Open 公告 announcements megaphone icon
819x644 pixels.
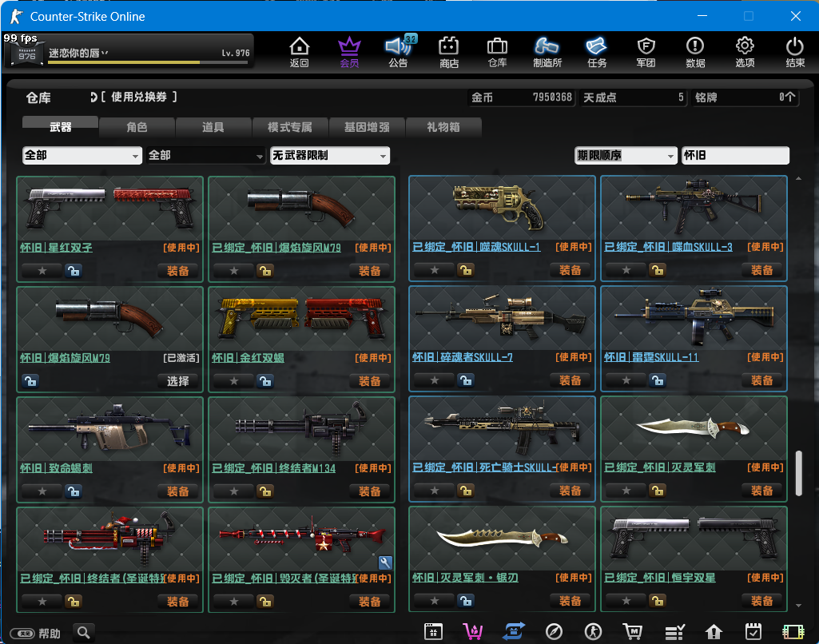click(399, 52)
